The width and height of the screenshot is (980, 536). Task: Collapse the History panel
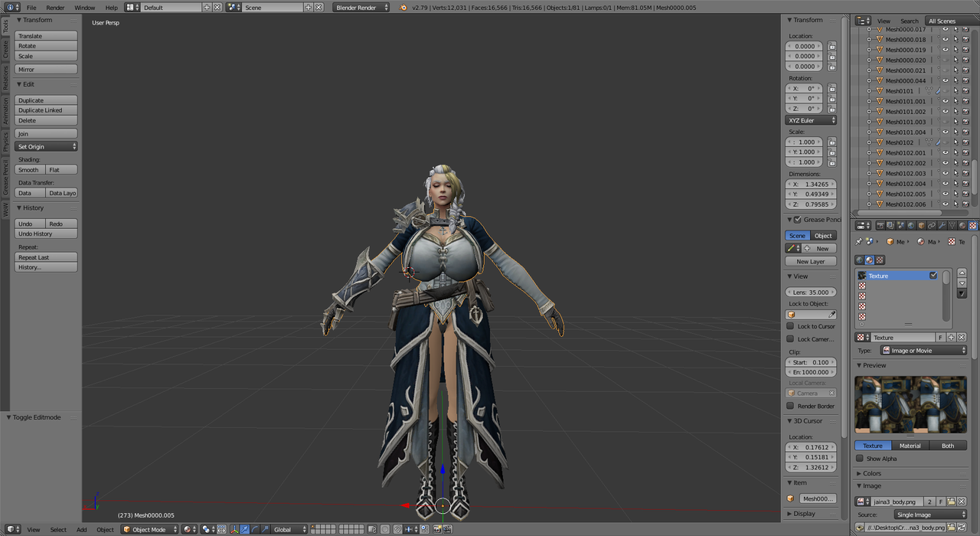32,208
